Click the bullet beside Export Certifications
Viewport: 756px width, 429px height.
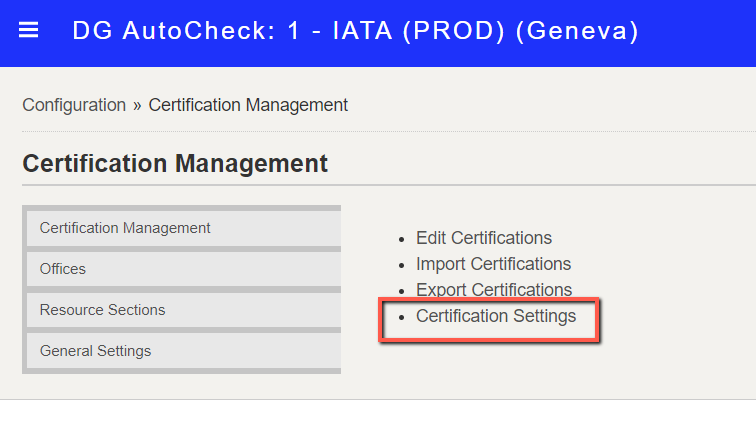click(x=402, y=292)
